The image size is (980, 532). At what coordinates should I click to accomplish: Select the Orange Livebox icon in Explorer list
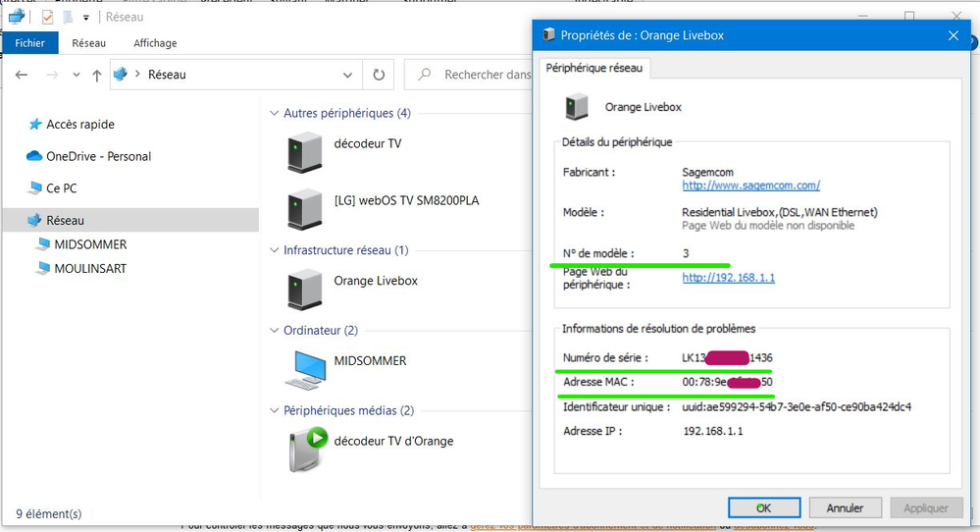click(x=304, y=290)
